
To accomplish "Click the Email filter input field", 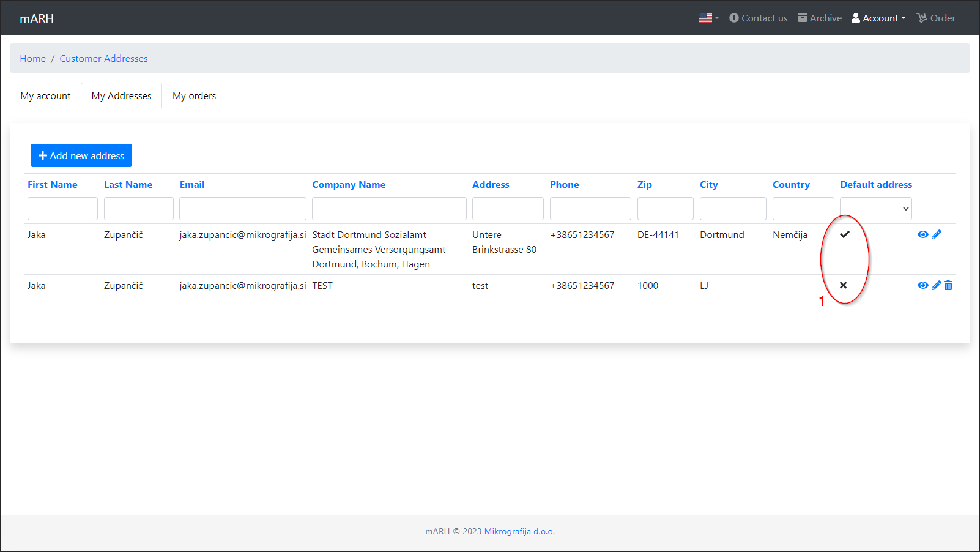I will [242, 209].
